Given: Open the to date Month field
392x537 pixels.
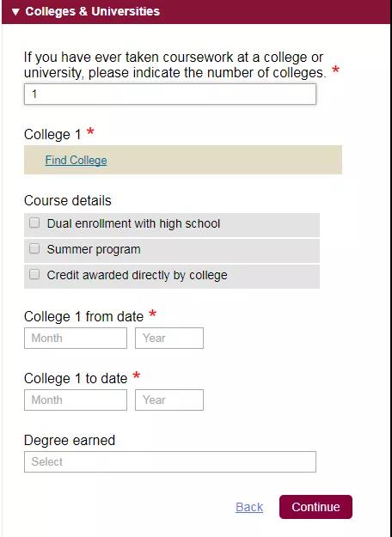Looking at the screenshot, I should [76, 400].
